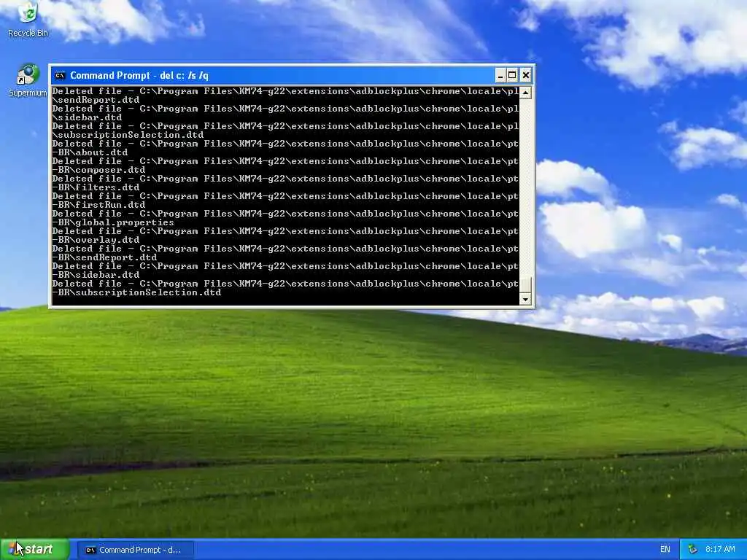Click the '\sendReport.dtd' line at top of output
This screenshot has width=747, height=560.
[x=96, y=100]
